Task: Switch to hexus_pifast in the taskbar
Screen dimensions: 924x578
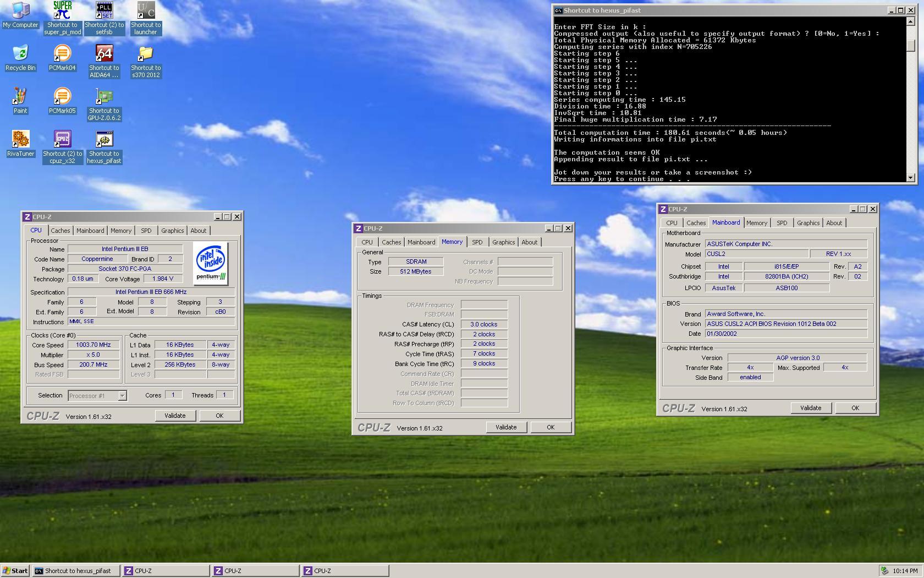Action: (75, 571)
